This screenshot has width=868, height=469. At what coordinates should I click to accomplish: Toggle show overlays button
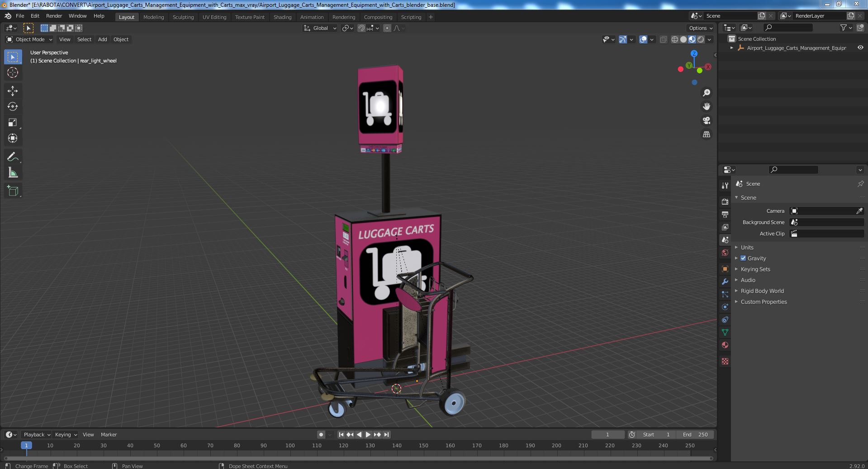[643, 39]
